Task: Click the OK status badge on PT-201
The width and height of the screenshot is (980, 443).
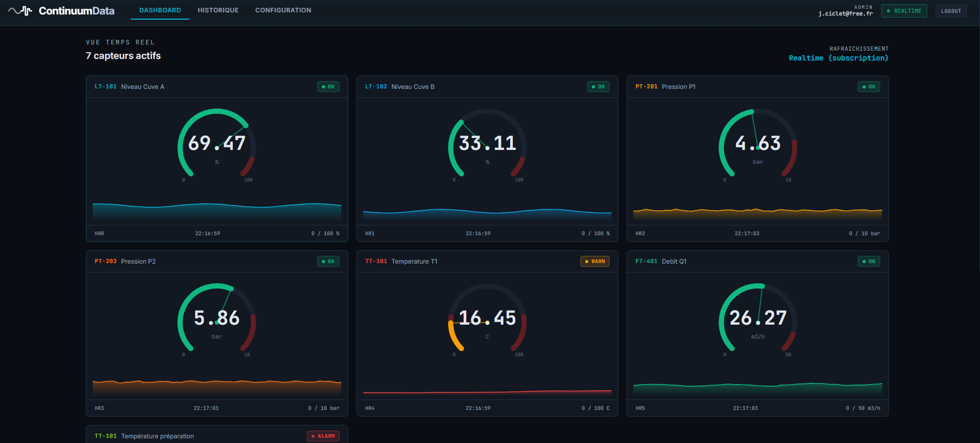Action: tap(869, 87)
